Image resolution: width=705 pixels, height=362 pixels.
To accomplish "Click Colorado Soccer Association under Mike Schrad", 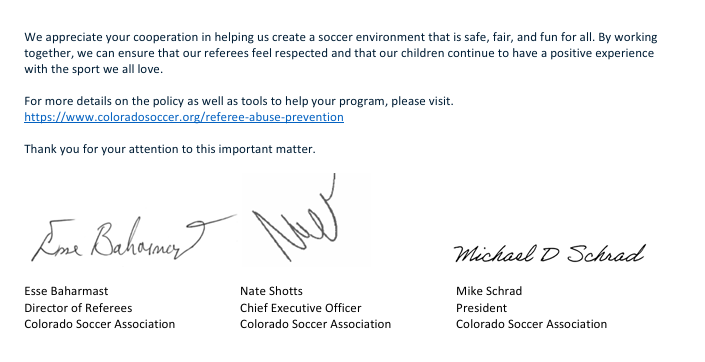I will (531, 324).
